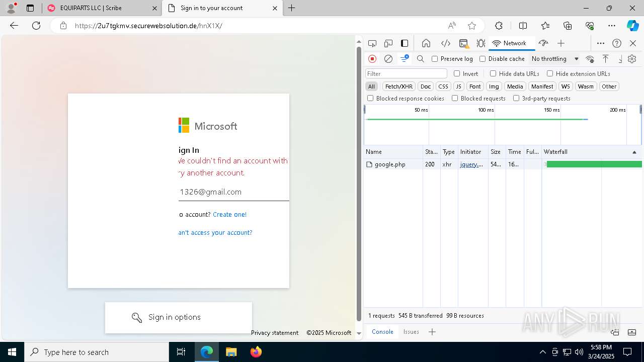Select the JS filter type
The image size is (644, 362).
click(458, 86)
